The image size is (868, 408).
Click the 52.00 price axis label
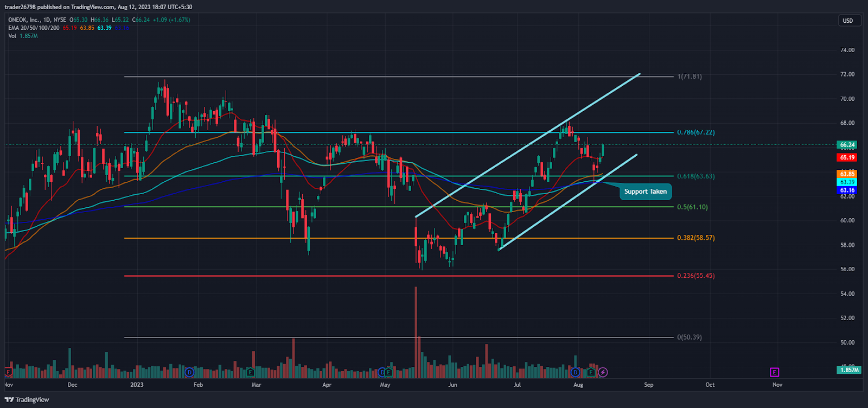tap(847, 318)
